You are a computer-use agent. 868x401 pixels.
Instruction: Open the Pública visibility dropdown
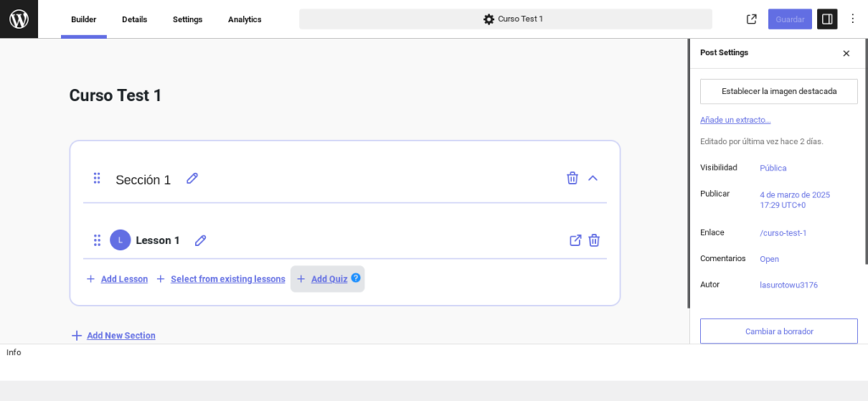(773, 168)
